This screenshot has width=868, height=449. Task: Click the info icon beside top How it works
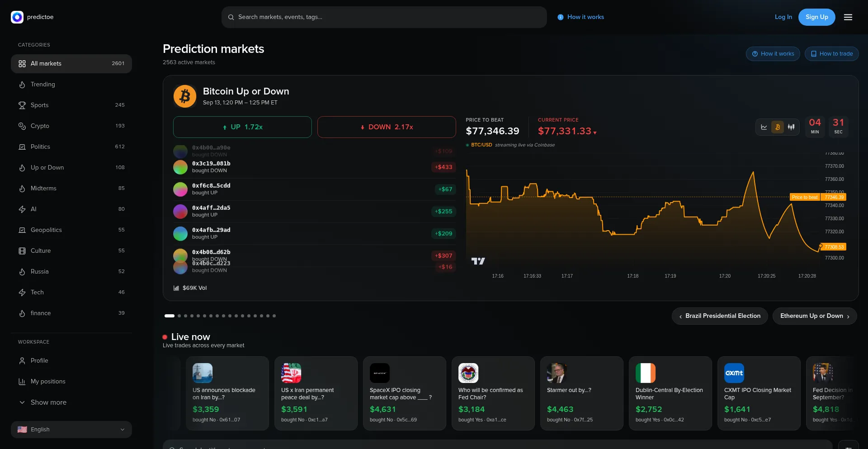click(x=561, y=17)
